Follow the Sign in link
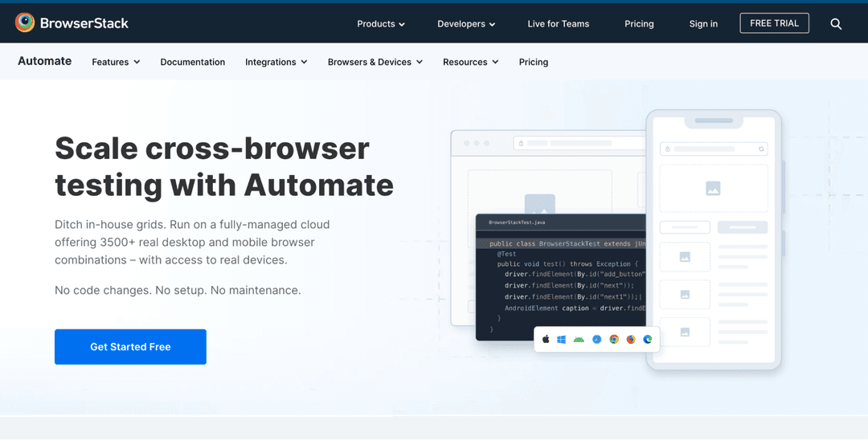 [703, 24]
